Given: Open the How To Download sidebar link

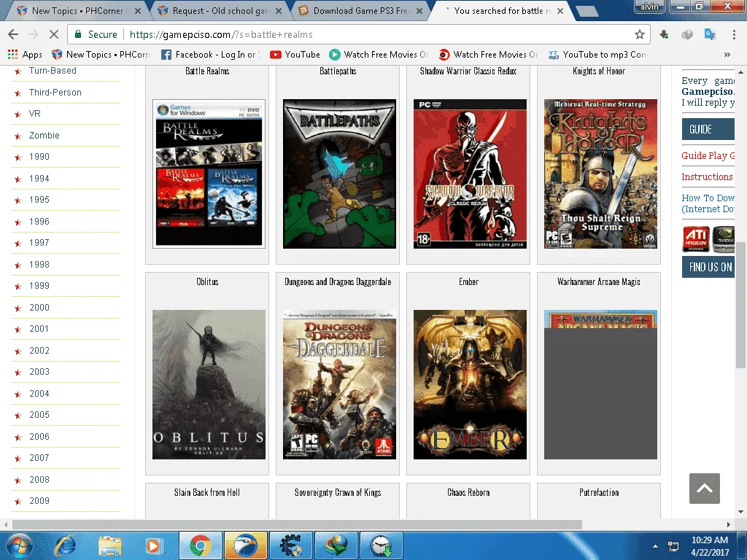Looking at the screenshot, I should (x=708, y=203).
